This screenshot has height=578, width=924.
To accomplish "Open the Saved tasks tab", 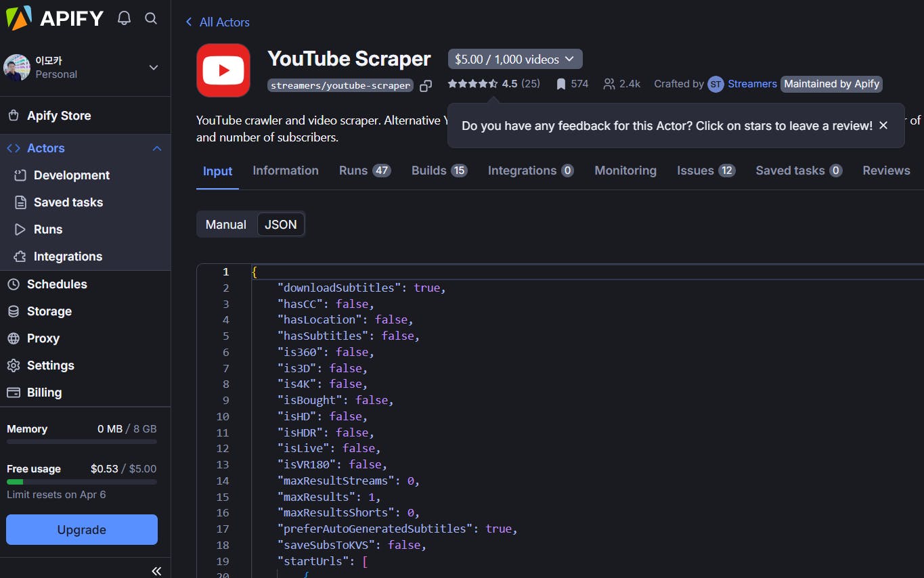I will 799,171.
